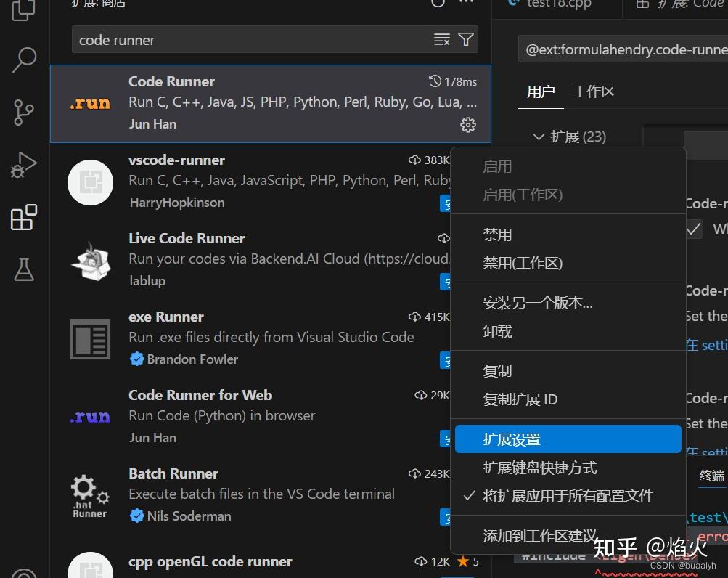Open publisher Jun Han's page link
Screen dimensions: 728x578
(152, 124)
